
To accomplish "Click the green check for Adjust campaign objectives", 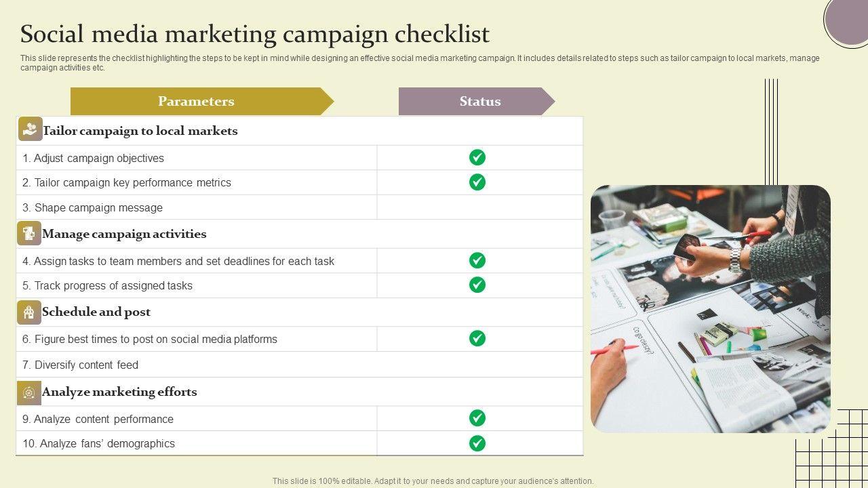I will coord(477,157).
